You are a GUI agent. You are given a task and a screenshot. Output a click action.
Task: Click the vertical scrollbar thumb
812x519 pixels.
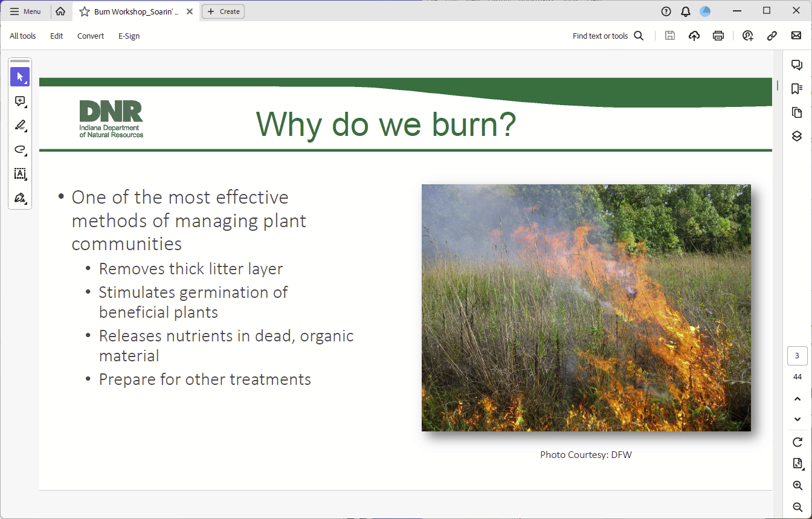coord(778,85)
